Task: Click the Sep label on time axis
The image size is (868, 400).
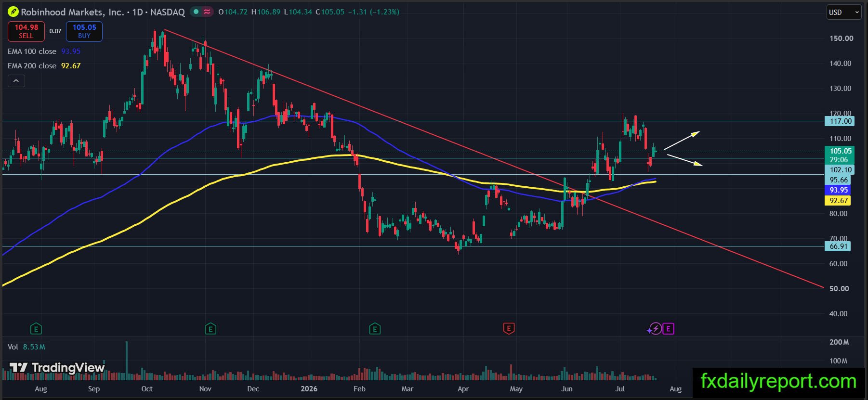Action: click(x=94, y=389)
